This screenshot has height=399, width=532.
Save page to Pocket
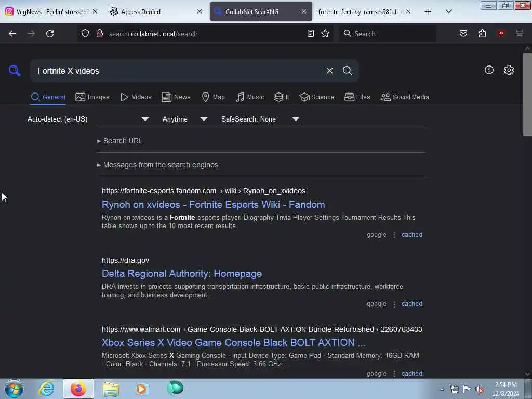click(463, 33)
